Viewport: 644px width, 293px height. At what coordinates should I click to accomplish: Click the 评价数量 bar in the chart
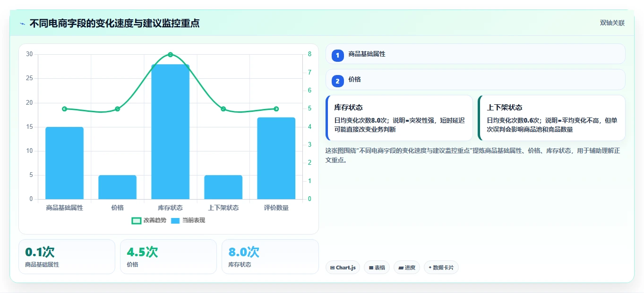(276, 158)
